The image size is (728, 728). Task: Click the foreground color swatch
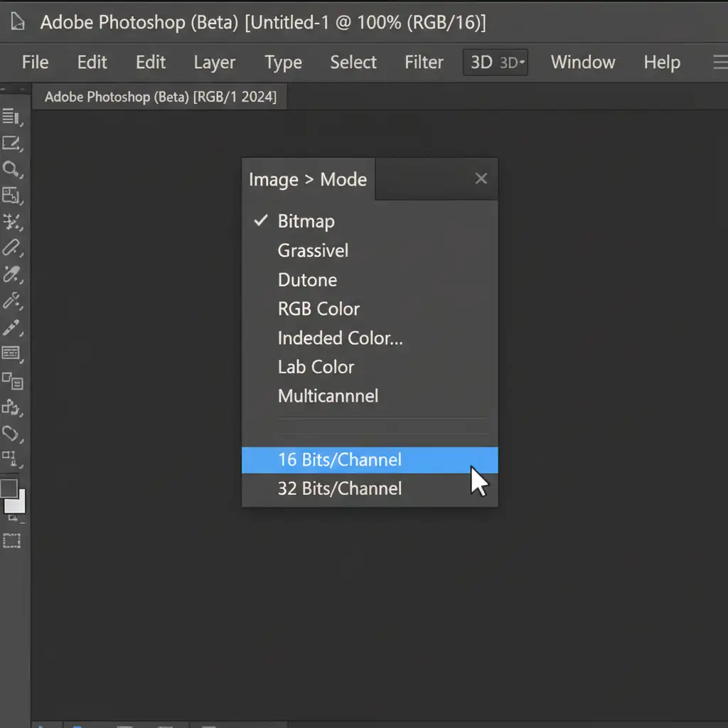click(9, 488)
